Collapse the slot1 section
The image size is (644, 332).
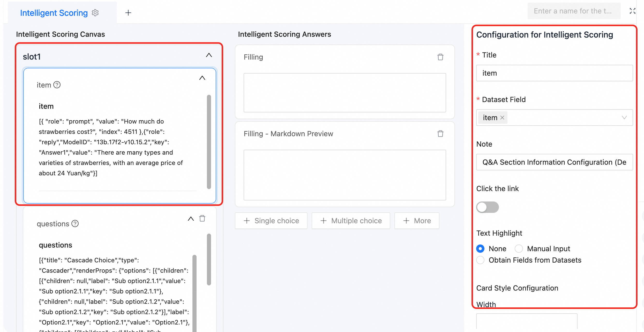(x=209, y=55)
